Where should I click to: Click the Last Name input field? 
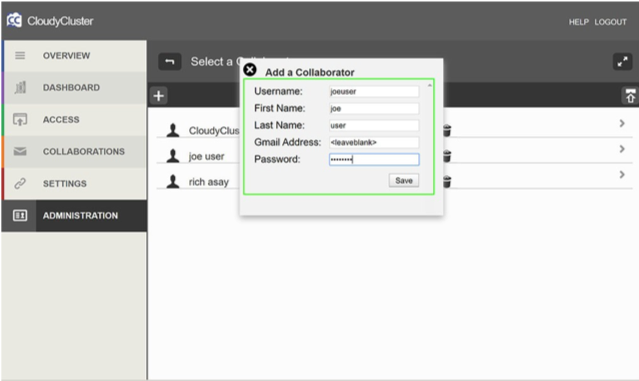click(374, 126)
